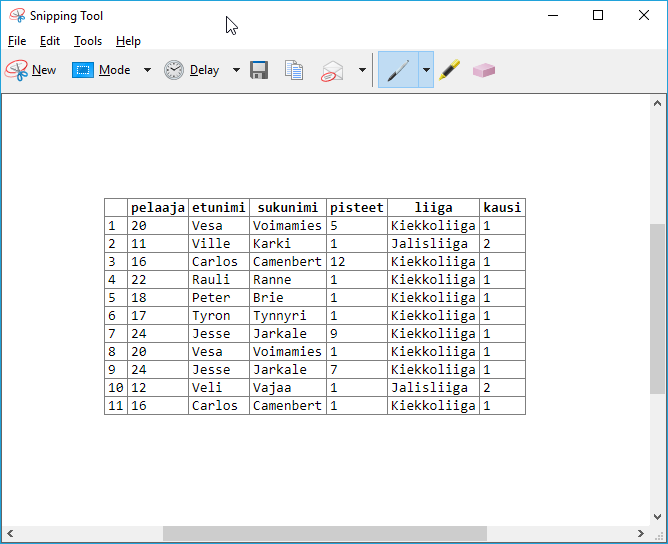Click the horizontal scrollbar left arrow
The image size is (668, 544).
(x=10, y=533)
